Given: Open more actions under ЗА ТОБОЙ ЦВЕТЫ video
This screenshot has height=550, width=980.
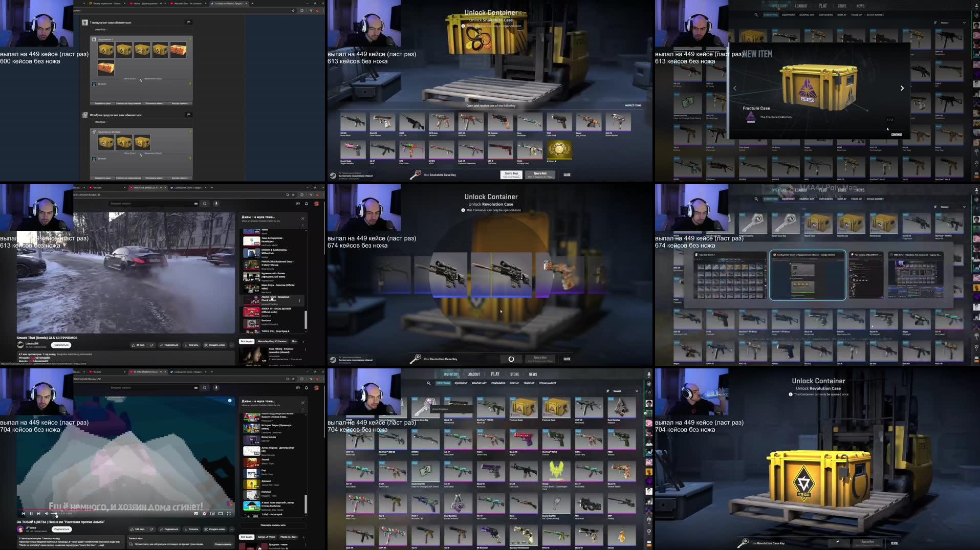Looking at the screenshot, I should tap(231, 529).
